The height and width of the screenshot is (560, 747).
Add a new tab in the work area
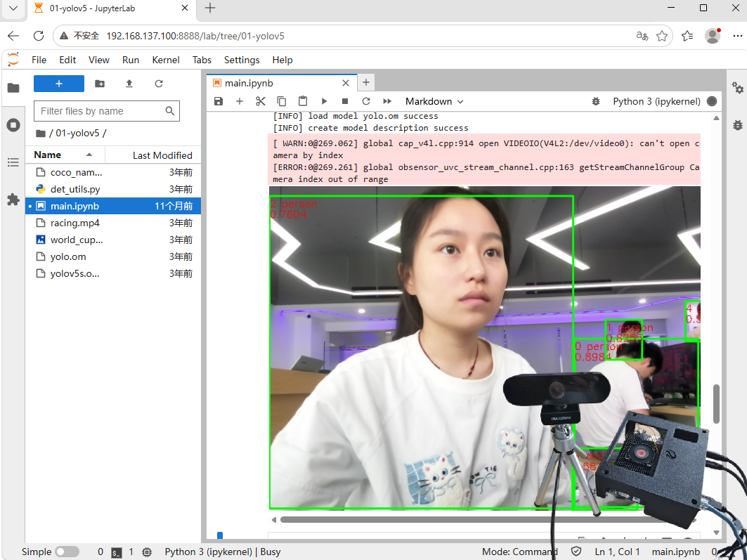pos(366,82)
